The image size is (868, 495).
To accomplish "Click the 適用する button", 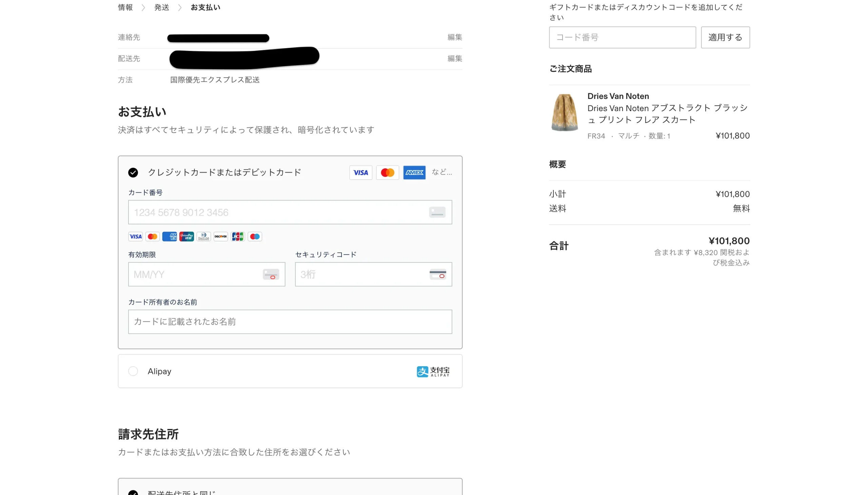I will (x=725, y=37).
